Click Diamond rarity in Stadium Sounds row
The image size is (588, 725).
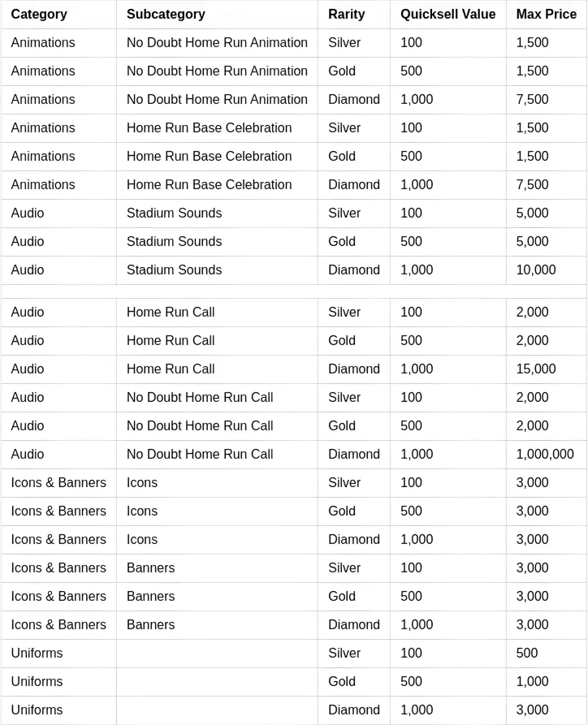353,270
